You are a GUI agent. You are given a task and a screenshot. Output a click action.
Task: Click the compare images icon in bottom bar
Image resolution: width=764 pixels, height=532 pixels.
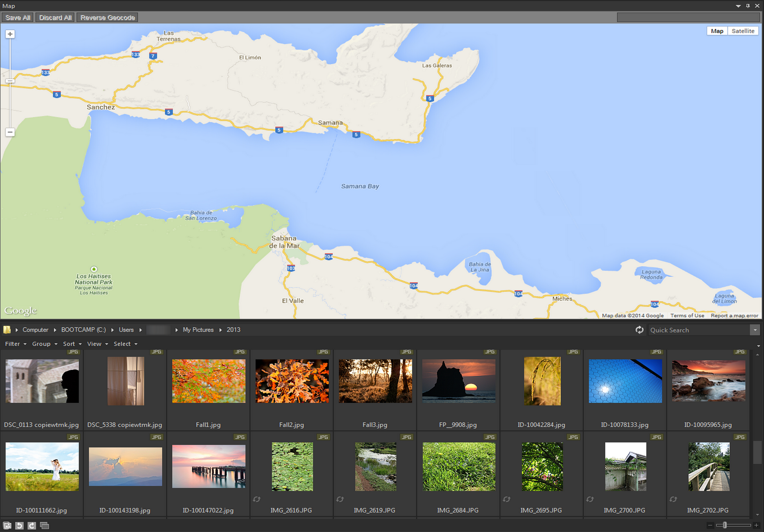(x=45, y=526)
